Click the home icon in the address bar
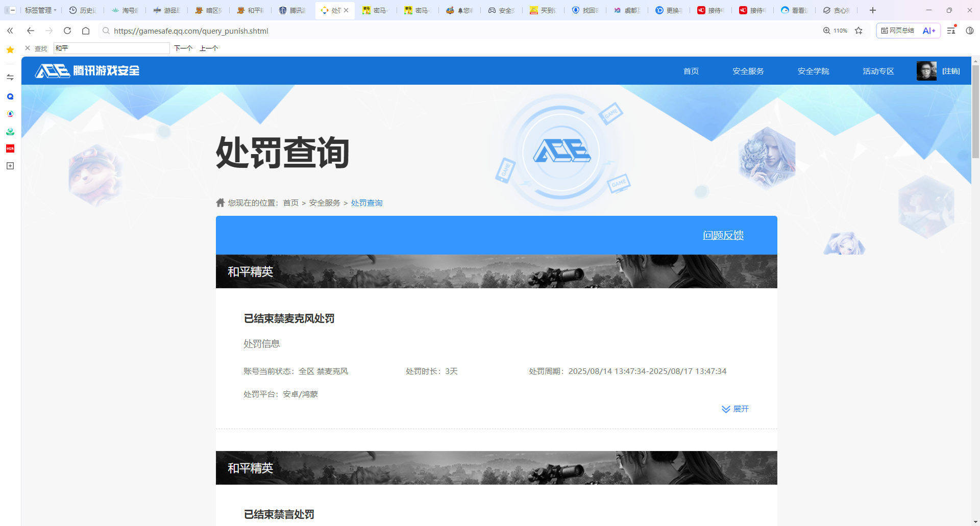Viewport: 980px width, 526px height. pyautogui.click(x=85, y=31)
